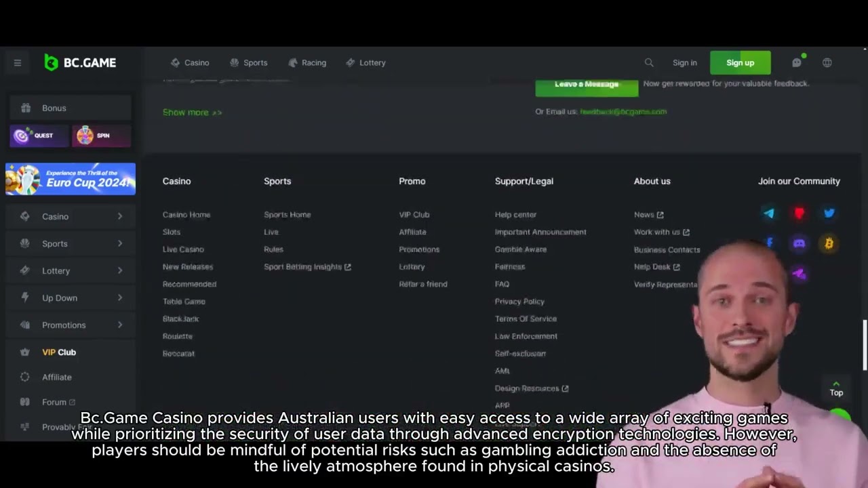Jump back up with the Top button
This screenshot has height=488, width=868.
pyautogui.click(x=836, y=388)
